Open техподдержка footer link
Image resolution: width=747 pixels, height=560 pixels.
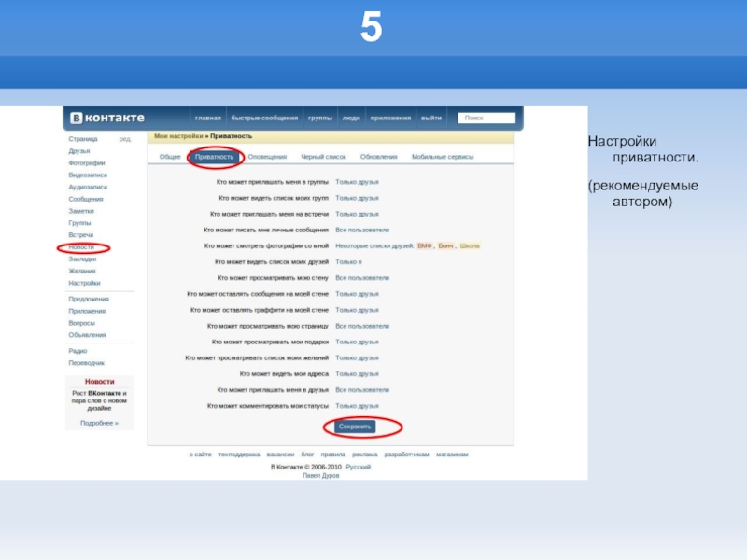[239, 455]
